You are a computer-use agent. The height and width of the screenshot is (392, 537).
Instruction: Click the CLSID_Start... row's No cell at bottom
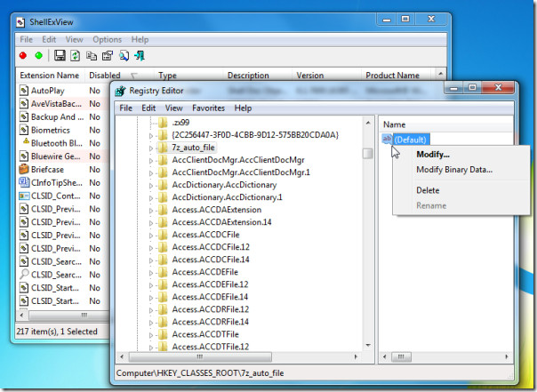[x=94, y=301]
